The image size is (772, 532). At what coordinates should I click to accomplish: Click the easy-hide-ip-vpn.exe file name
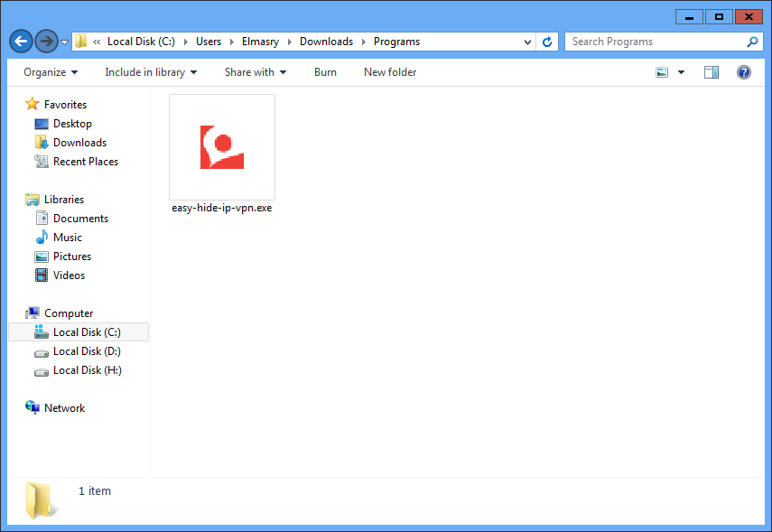222,208
